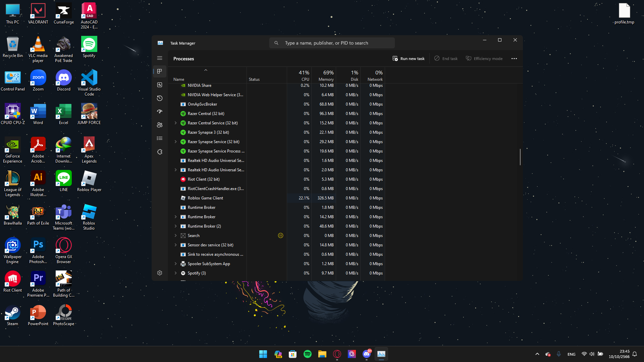Select Sink to receive asynchronous row

pyautogui.click(x=277, y=254)
